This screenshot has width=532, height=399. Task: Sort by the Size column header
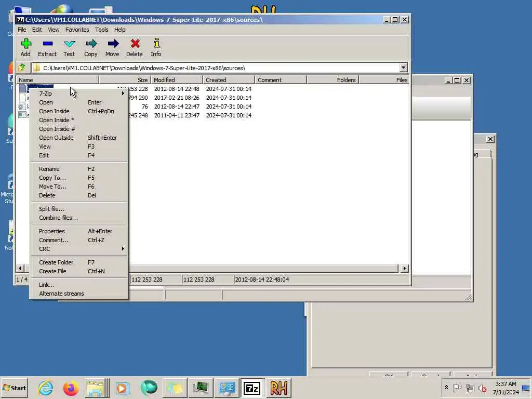point(125,79)
